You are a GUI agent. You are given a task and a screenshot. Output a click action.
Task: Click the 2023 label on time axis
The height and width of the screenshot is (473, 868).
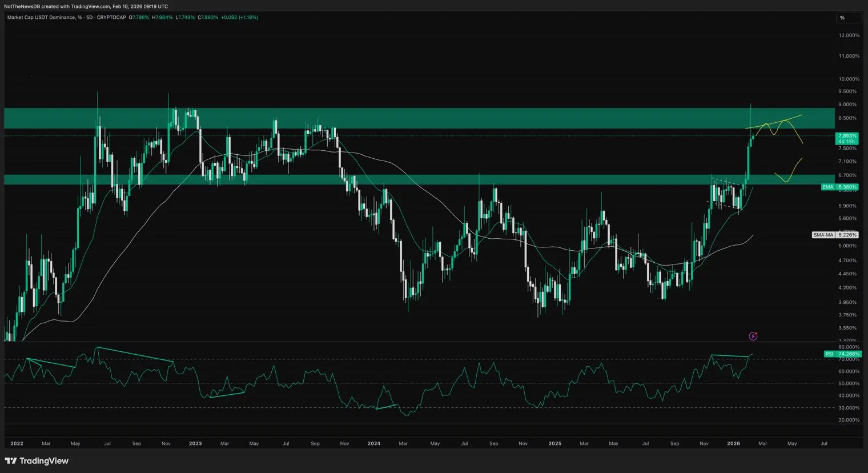click(x=195, y=443)
